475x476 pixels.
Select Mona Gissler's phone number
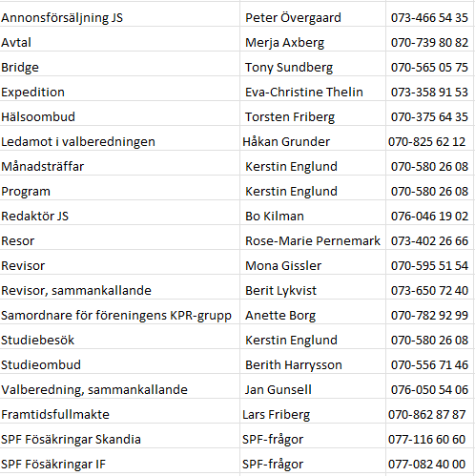(429, 266)
